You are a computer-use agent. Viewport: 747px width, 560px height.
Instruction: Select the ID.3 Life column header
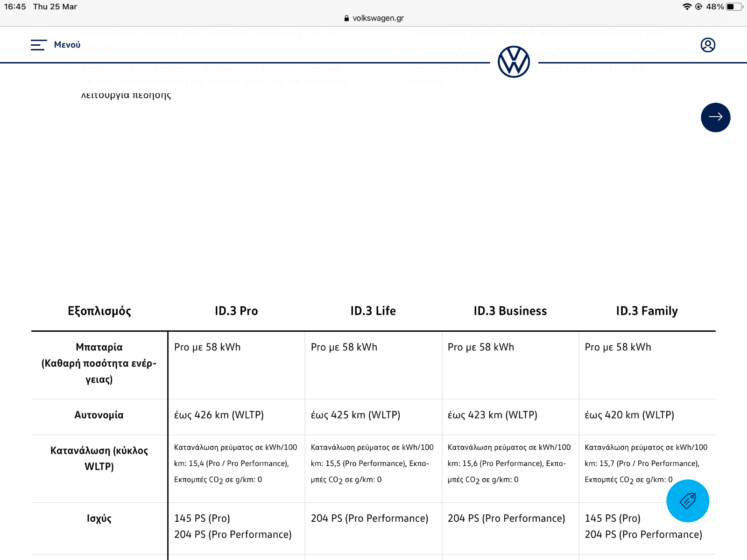pos(373,311)
